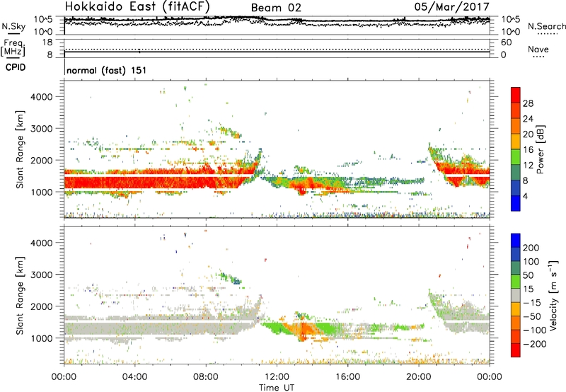Click the red top of power colorbar
The width and height of the screenshot is (566, 392).
(x=516, y=95)
